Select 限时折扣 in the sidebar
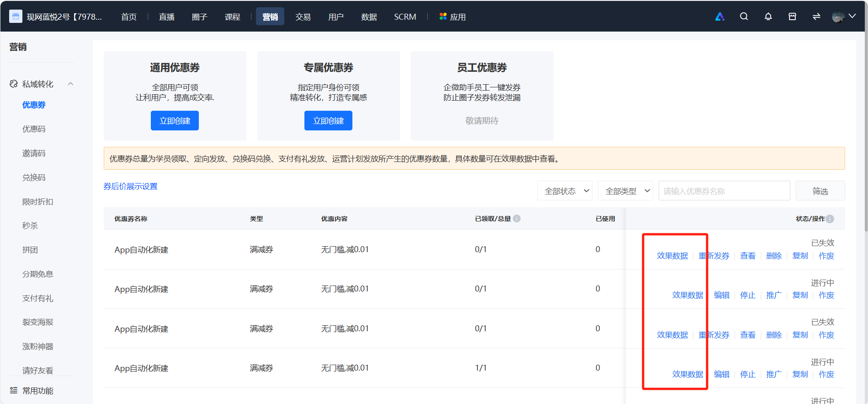The height and width of the screenshot is (404, 868). [x=37, y=202]
